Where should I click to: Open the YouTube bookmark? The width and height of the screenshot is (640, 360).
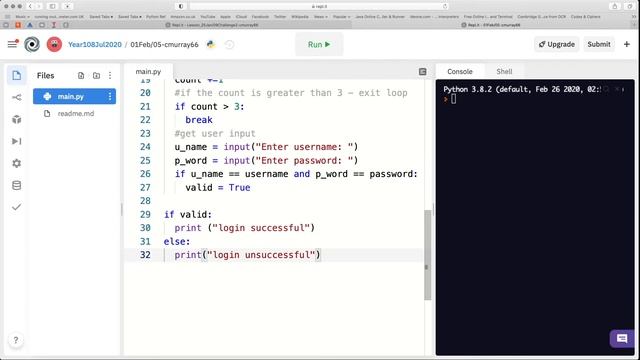(x=208, y=17)
